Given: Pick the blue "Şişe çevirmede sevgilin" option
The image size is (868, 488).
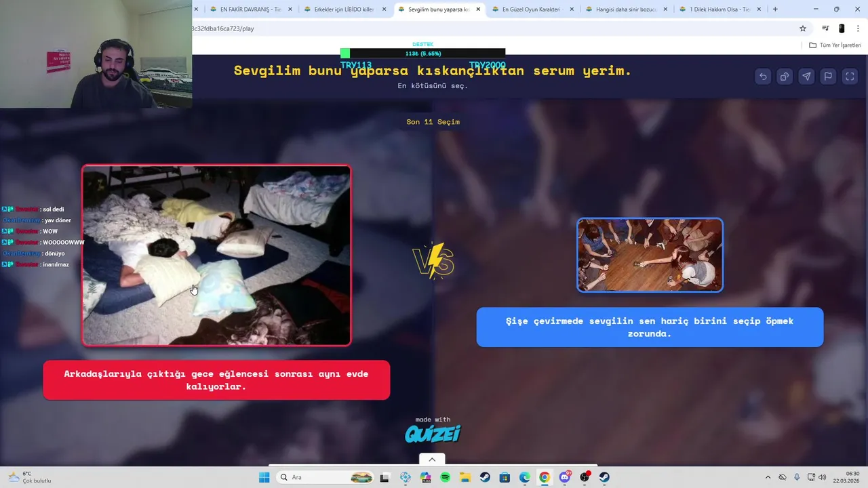Looking at the screenshot, I should (650, 327).
